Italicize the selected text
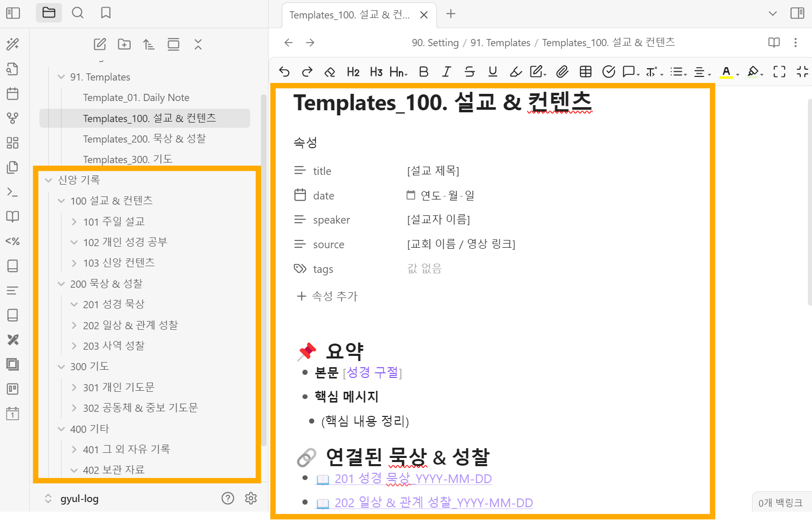This screenshot has height=520, width=812. tap(446, 72)
